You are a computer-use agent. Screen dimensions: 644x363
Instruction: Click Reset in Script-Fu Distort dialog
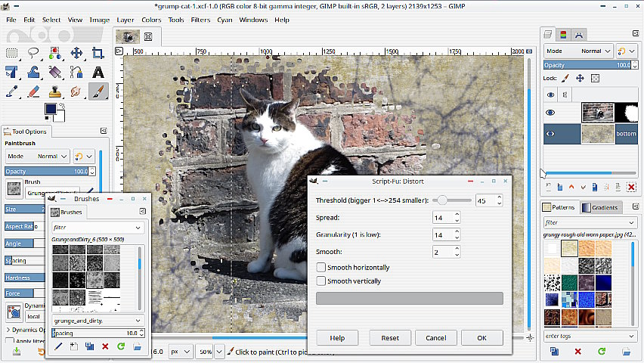point(390,338)
